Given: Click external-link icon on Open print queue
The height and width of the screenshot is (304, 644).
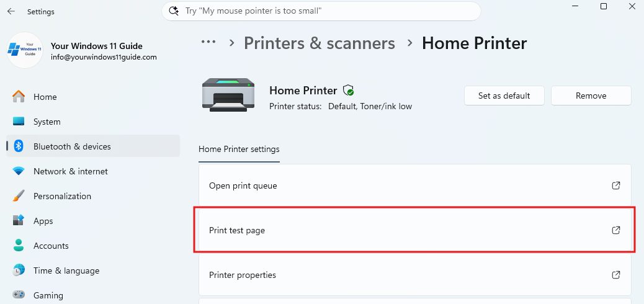Looking at the screenshot, I should (x=615, y=186).
